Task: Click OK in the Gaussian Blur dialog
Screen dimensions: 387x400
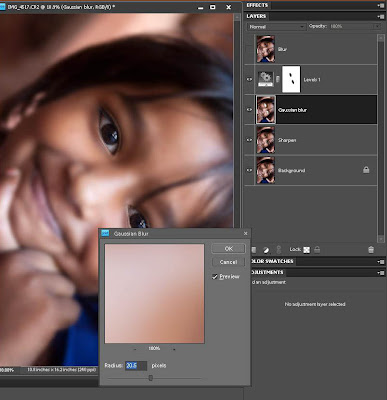Action: pyautogui.click(x=228, y=249)
